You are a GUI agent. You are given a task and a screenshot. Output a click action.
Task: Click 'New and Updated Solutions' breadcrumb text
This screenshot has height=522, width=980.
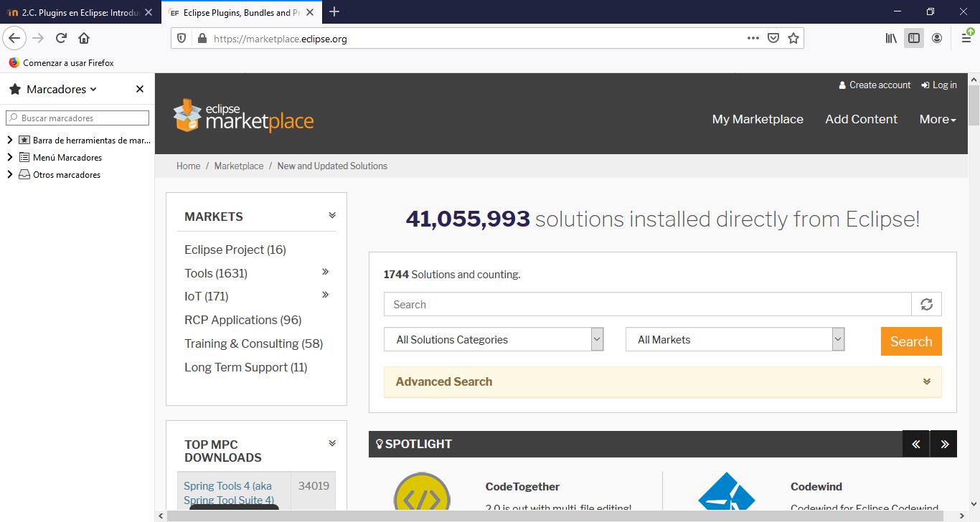[332, 166]
